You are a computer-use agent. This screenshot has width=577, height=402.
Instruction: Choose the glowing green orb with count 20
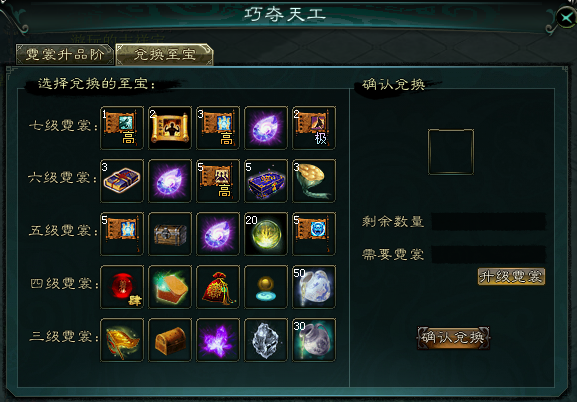pos(266,234)
